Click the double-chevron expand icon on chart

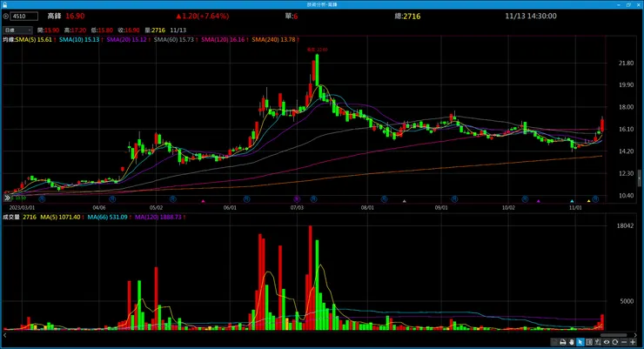pyautogui.click(x=7, y=198)
